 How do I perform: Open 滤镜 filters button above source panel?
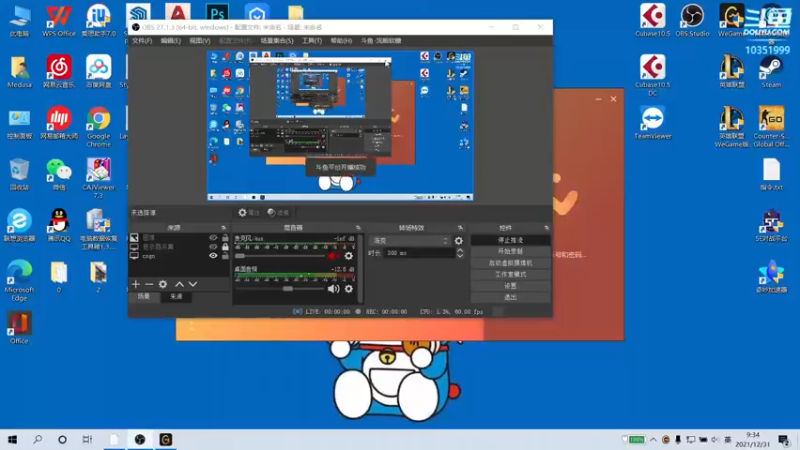pos(279,213)
